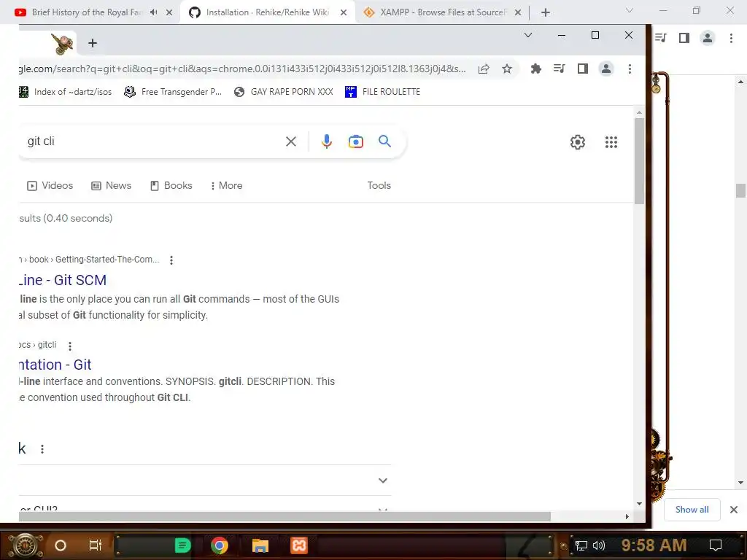The height and width of the screenshot is (560, 747).
Task: Open Task View on taskbar
Action: (x=96, y=545)
